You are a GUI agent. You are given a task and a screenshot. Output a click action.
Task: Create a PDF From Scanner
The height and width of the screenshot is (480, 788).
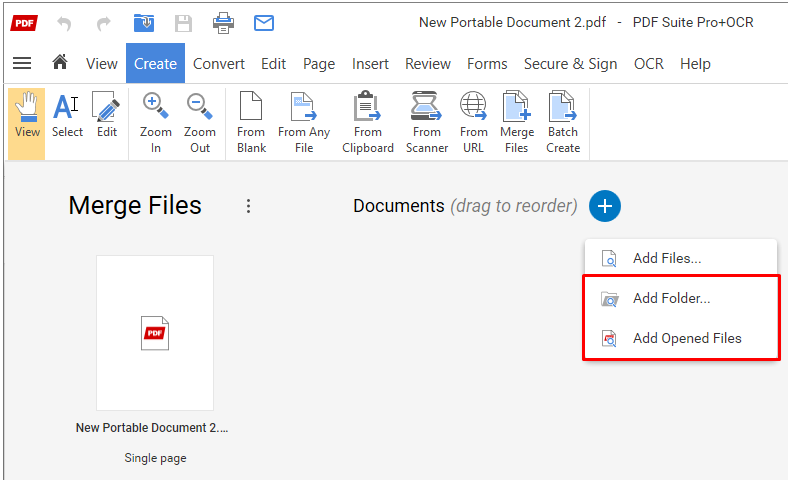click(427, 124)
